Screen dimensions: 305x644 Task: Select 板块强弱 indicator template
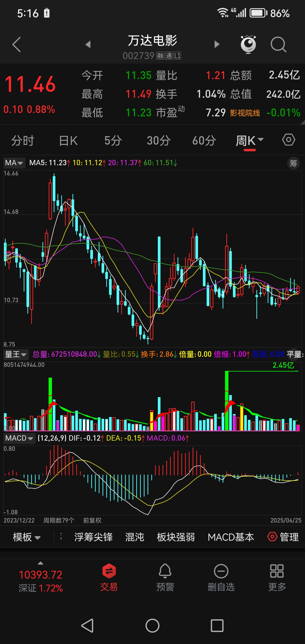tap(176, 537)
